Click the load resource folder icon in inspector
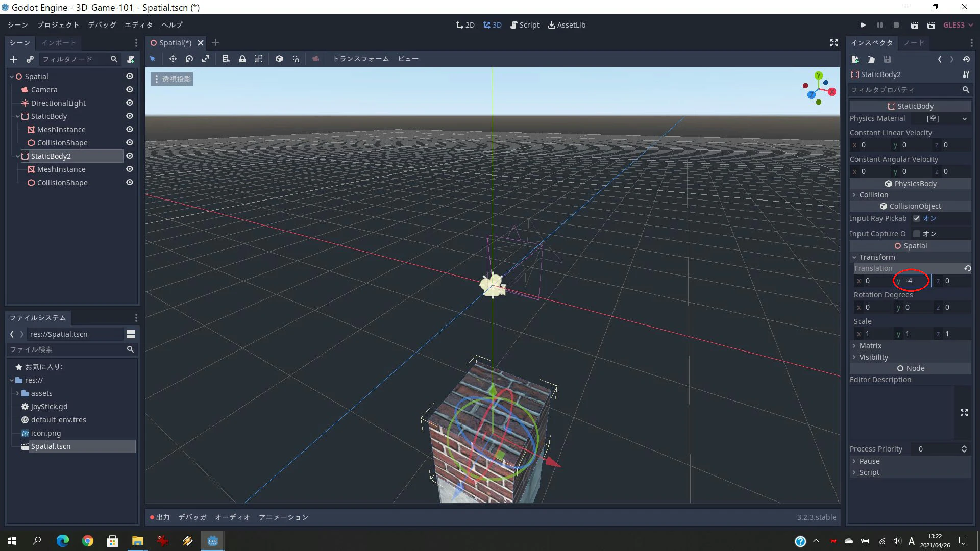 (x=871, y=59)
